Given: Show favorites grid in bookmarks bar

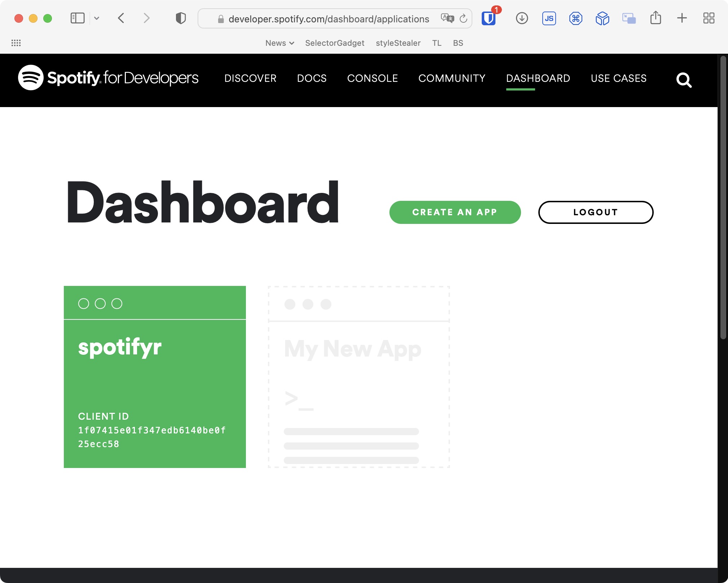Looking at the screenshot, I should pos(16,43).
